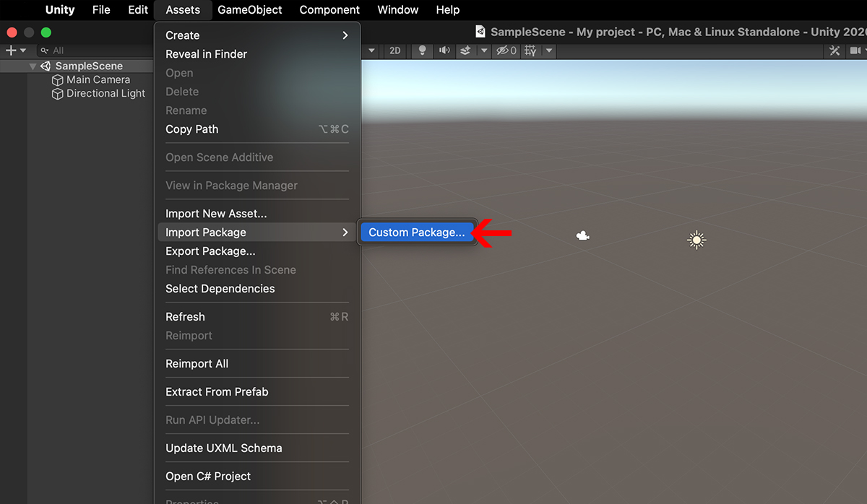Open the hierarchy plus add dropdown
This screenshot has width=867, height=504.
click(15, 51)
